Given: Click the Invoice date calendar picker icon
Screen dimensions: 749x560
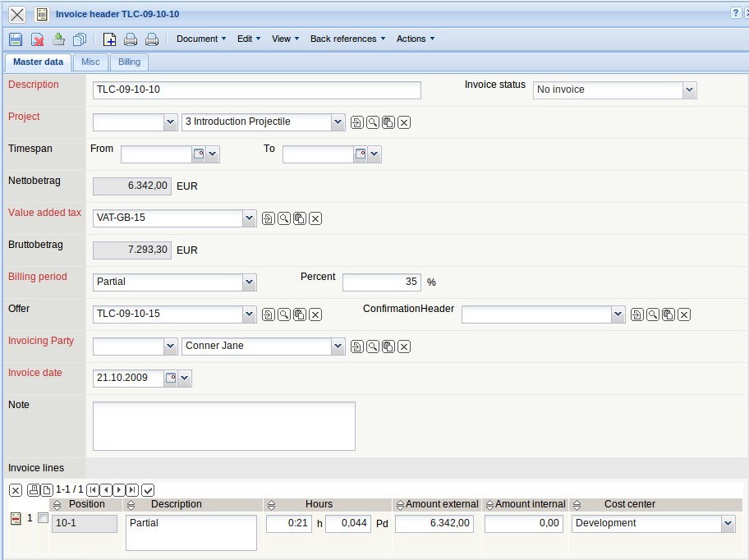Looking at the screenshot, I should coord(171,379).
